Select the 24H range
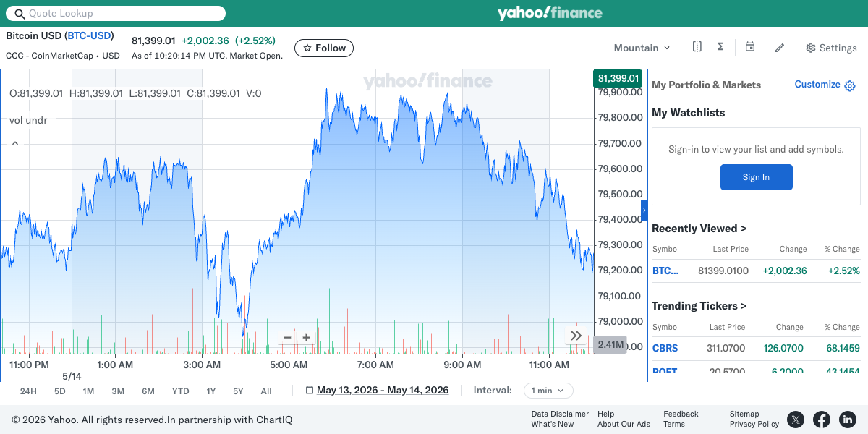 click(28, 391)
